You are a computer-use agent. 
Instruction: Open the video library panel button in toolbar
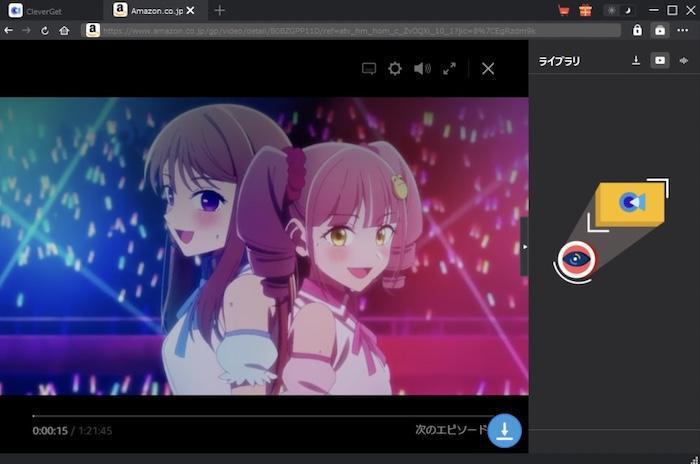[660, 30]
